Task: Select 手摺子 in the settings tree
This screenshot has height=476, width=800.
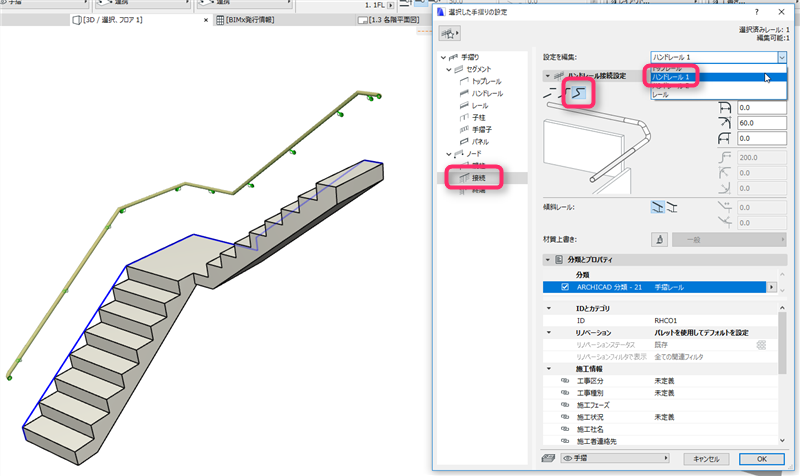Action: tap(482, 130)
